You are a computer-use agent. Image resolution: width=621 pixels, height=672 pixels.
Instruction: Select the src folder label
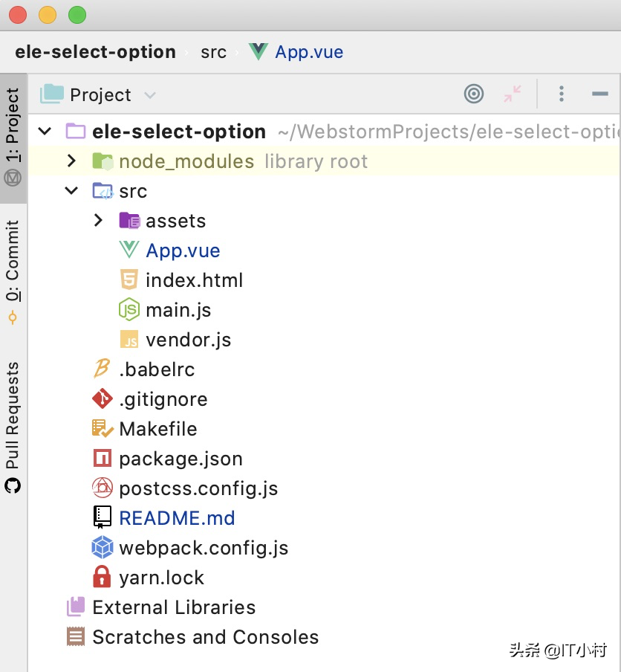133,192
